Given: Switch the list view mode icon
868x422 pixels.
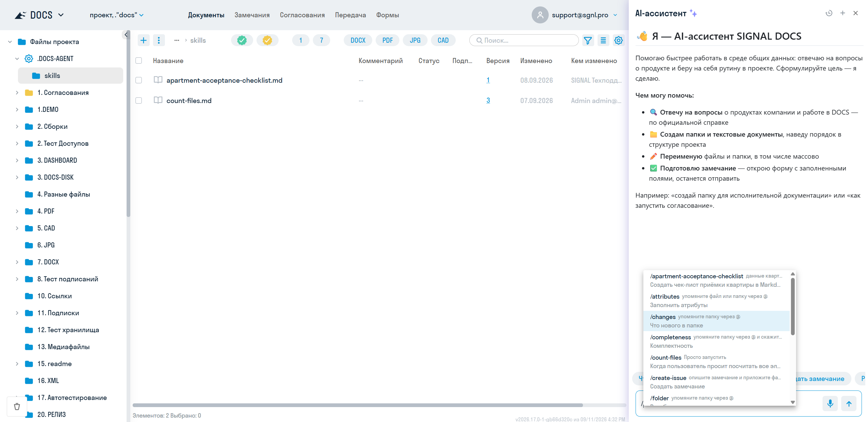Looking at the screenshot, I should pyautogui.click(x=603, y=40).
